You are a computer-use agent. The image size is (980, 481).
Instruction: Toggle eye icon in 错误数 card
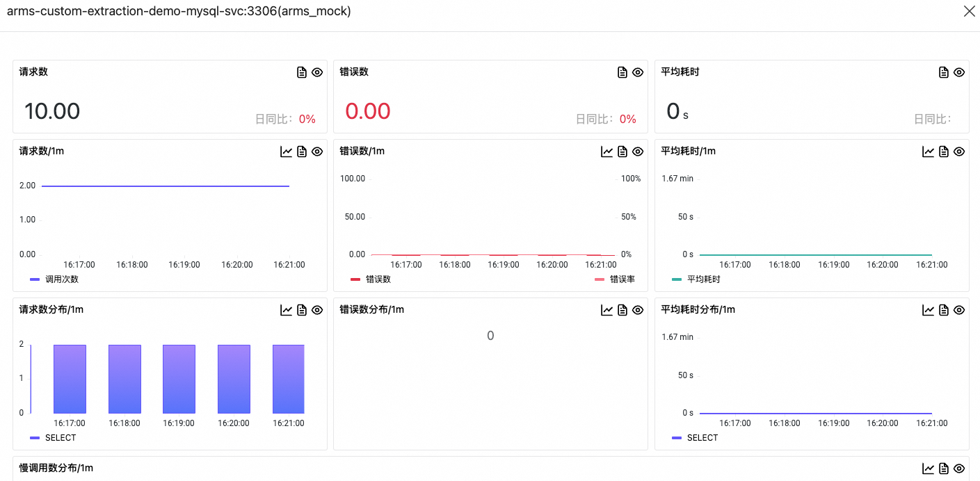638,72
